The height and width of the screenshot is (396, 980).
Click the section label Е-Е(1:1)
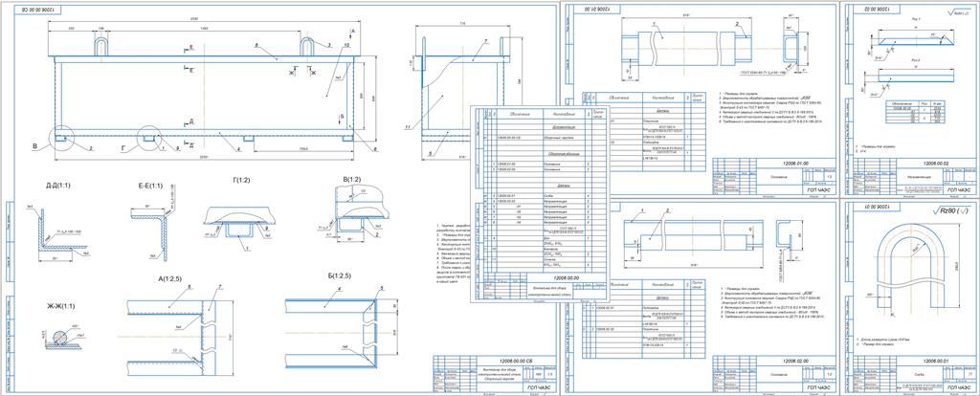point(149,186)
